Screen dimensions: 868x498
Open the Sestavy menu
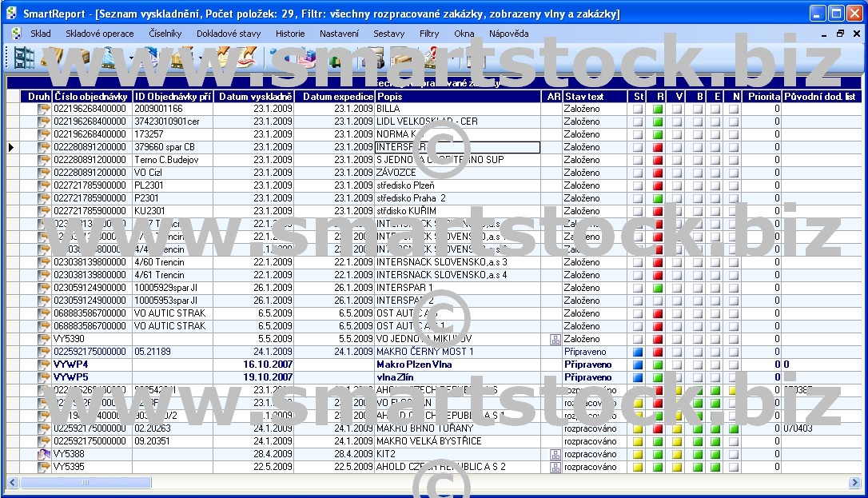(x=389, y=34)
